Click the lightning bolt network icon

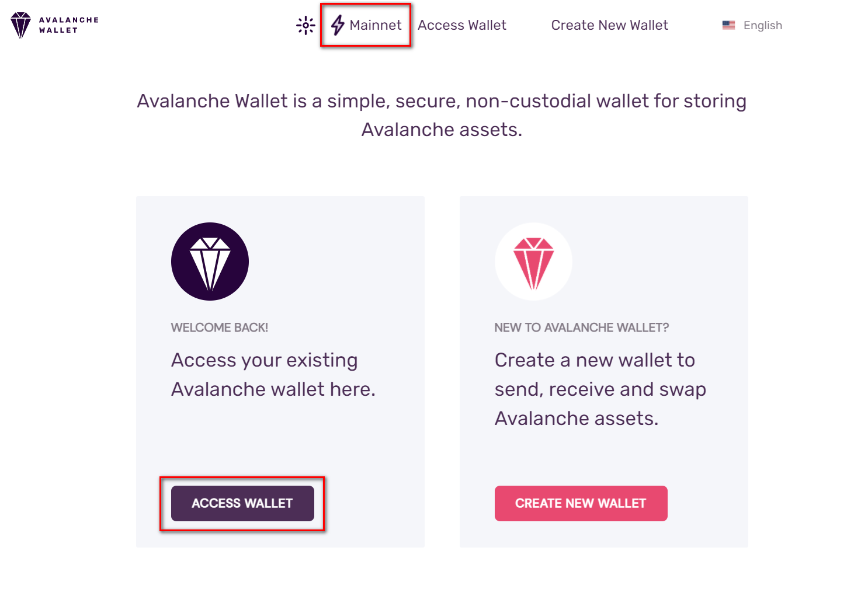pyautogui.click(x=338, y=25)
